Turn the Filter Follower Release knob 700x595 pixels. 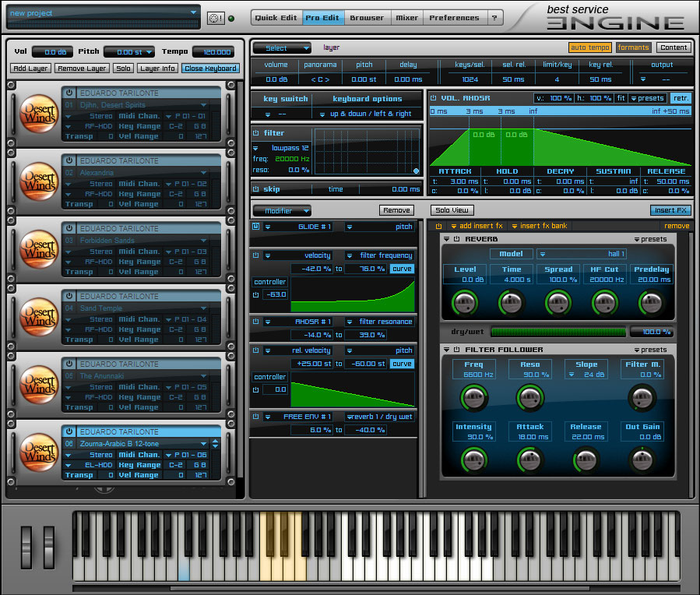tap(586, 459)
